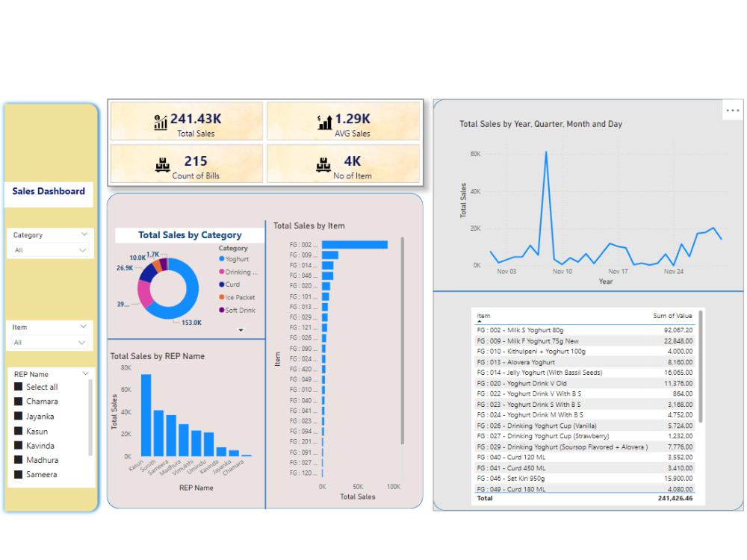The height and width of the screenshot is (560, 747).
Task: Sort table by Item column header
Action: (x=483, y=316)
